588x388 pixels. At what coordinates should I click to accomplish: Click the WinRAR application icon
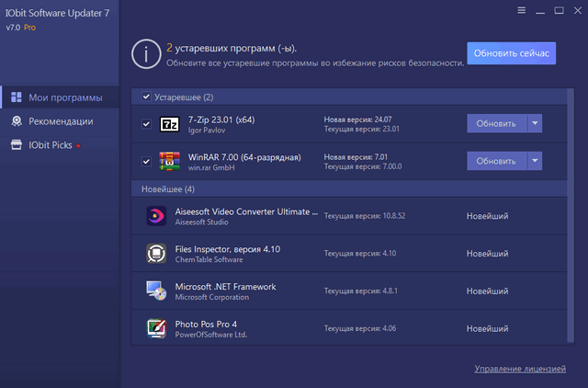(x=169, y=162)
